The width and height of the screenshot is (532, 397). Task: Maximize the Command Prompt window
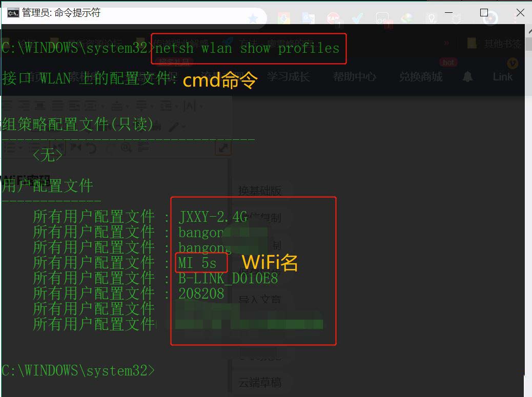pos(484,13)
